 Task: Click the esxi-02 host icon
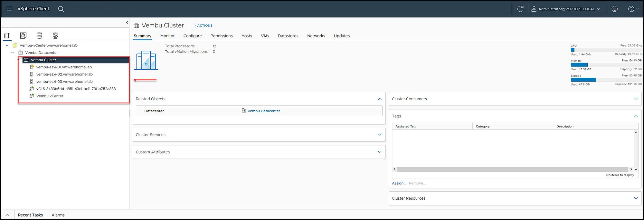coord(32,74)
